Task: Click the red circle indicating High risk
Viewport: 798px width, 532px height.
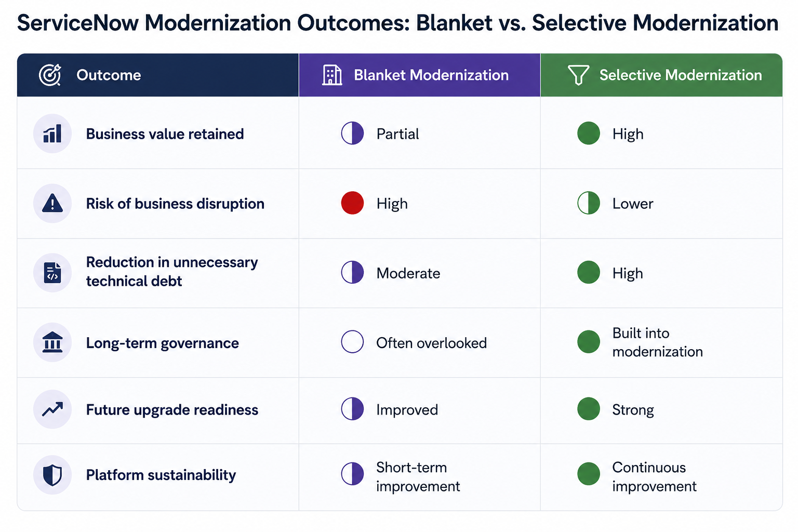Action: [x=352, y=203]
